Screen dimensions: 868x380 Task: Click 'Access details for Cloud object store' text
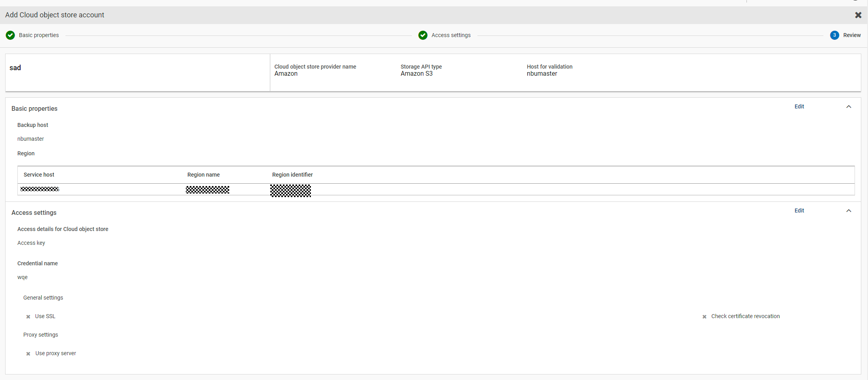pos(63,229)
